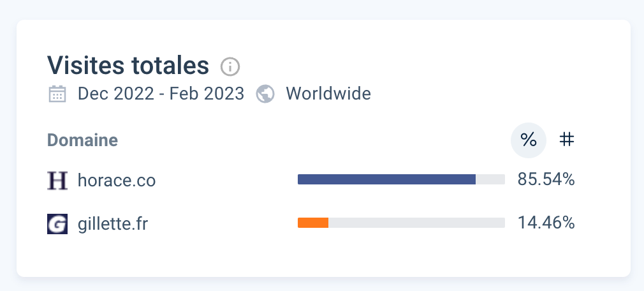Click the gray remainder of horace.co bar
Screen dimensions: 644x291
click(x=490, y=179)
